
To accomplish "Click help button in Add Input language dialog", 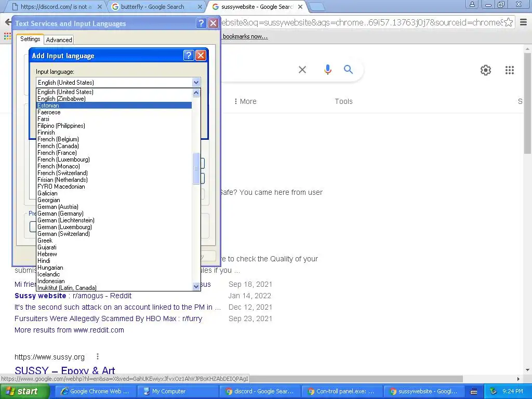I will [x=188, y=55].
